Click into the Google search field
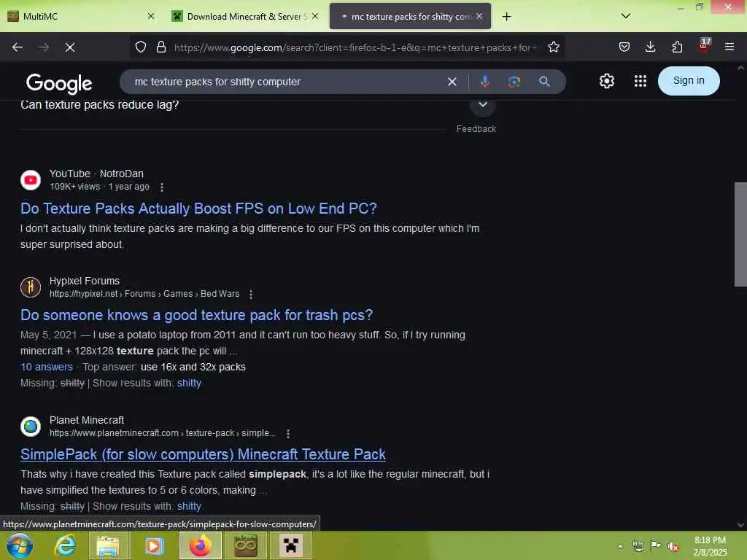Image resolution: width=747 pixels, height=560 pixels. point(286,82)
